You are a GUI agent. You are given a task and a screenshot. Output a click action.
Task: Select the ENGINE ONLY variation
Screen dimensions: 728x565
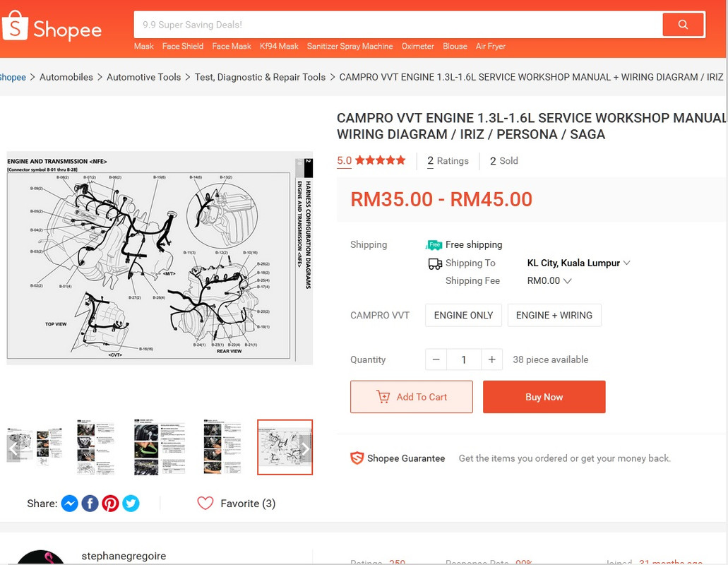point(463,315)
